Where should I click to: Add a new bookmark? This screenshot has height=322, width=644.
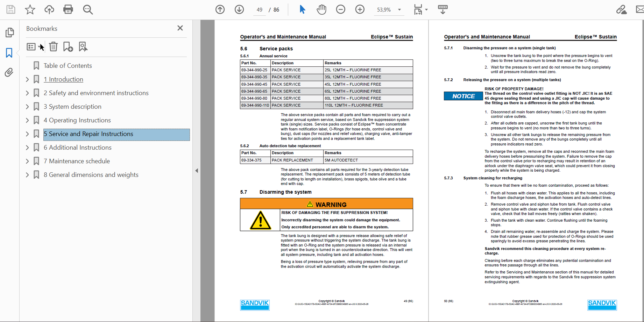click(x=68, y=46)
